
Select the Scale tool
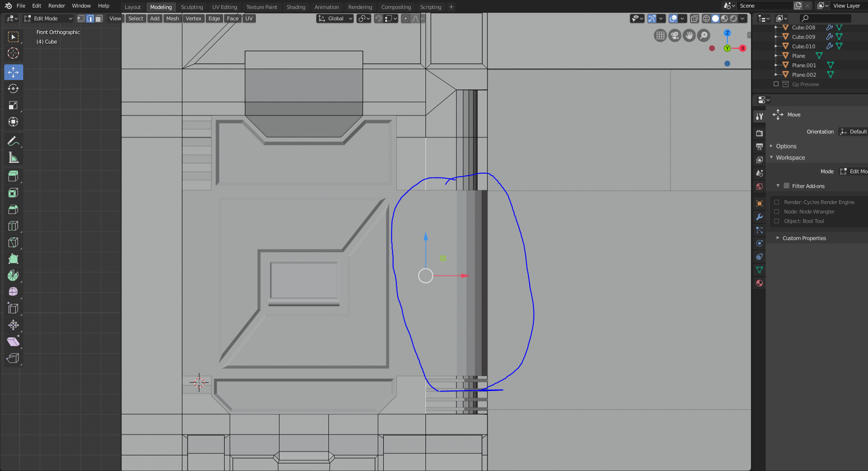pyautogui.click(x=13, y=105)
